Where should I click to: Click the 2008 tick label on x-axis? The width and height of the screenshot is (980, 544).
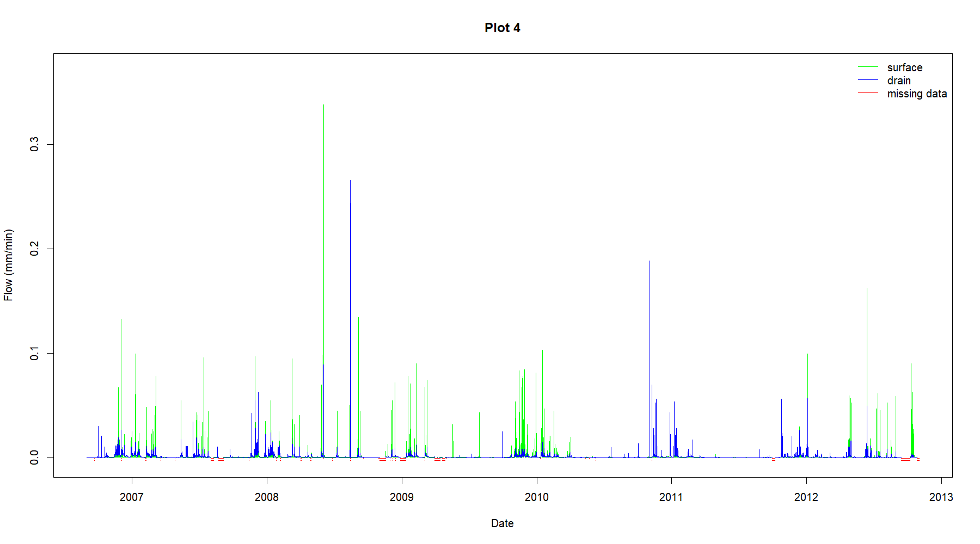click(x=266, y=497)
